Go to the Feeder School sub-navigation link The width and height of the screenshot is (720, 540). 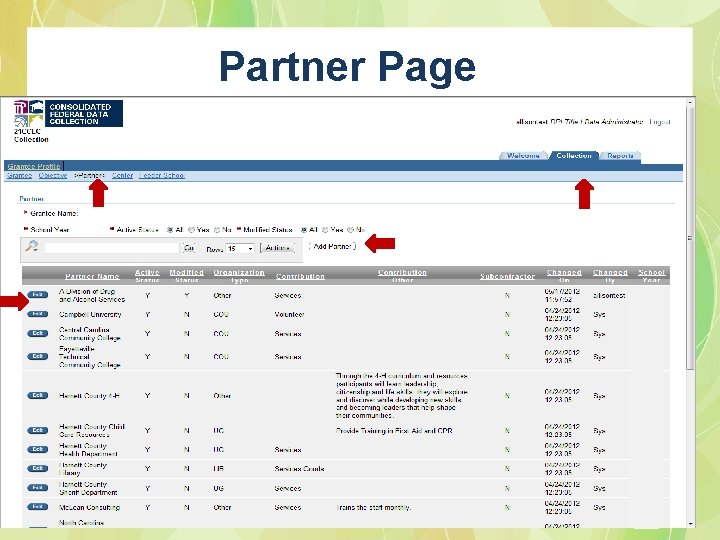click(x=162, y=175)
